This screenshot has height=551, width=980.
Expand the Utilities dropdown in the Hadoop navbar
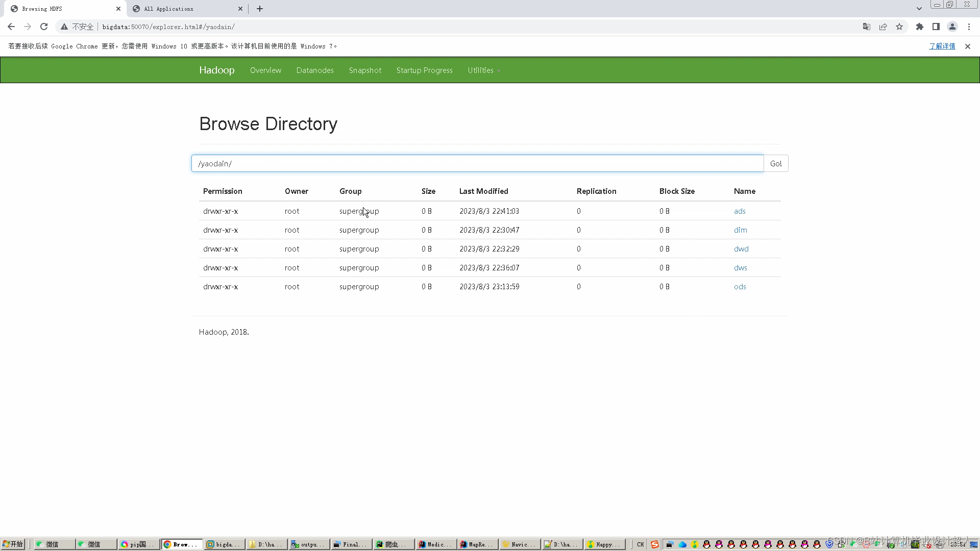483,70
